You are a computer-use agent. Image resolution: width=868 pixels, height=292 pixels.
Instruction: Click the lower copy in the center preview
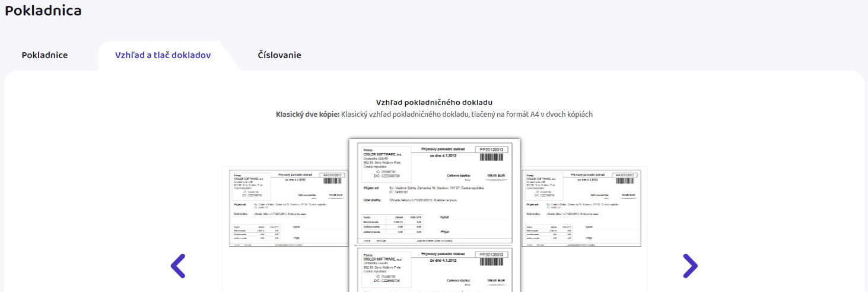tap(434, 270)
